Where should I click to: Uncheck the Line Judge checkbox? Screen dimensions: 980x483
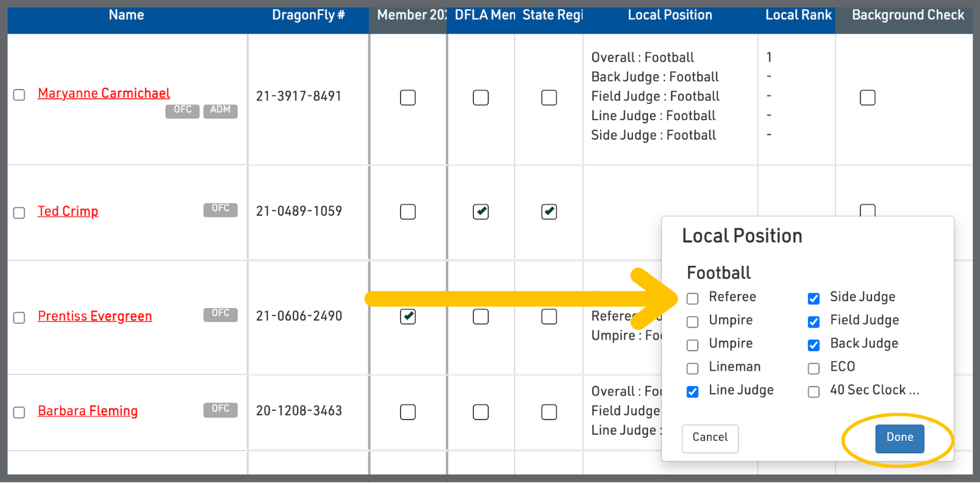pos(692,392)
